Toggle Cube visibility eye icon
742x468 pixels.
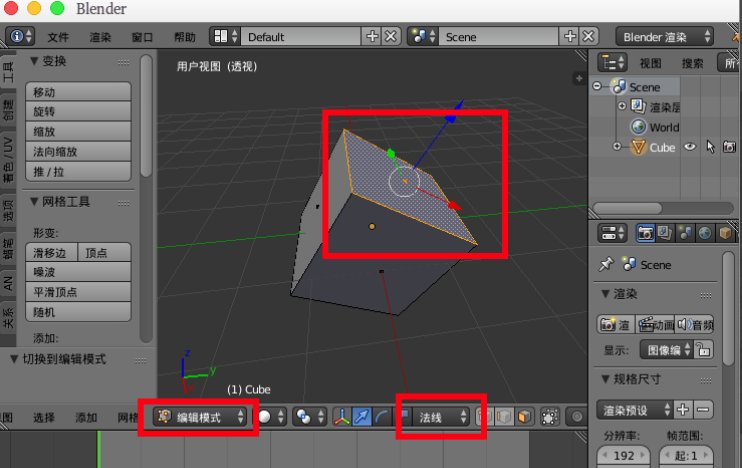click(689, 147)
